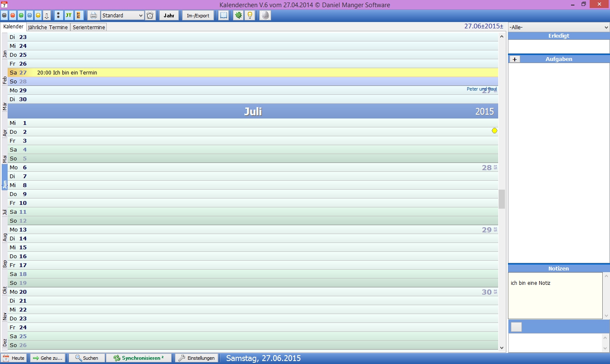Select the 20:00 Ich bin ein Termin entry
This screenshot has height=364, width=610.
pos(67,73)
